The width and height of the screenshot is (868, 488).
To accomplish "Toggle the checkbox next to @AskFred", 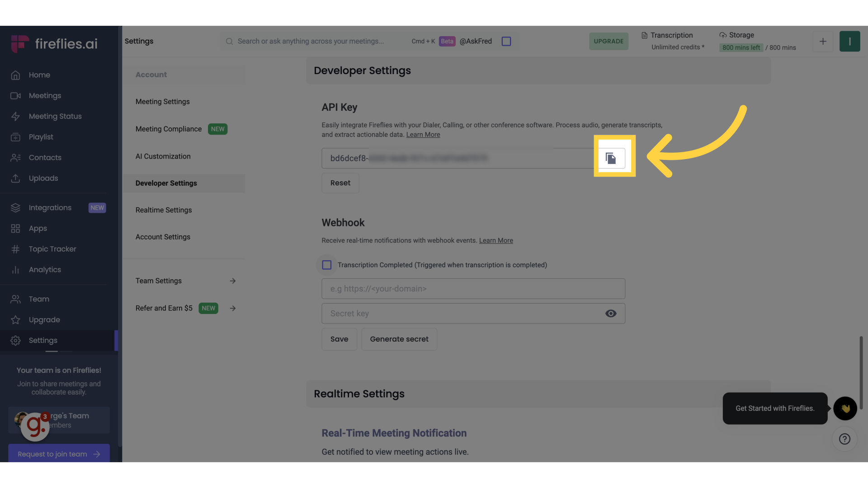I will point(506,41).
